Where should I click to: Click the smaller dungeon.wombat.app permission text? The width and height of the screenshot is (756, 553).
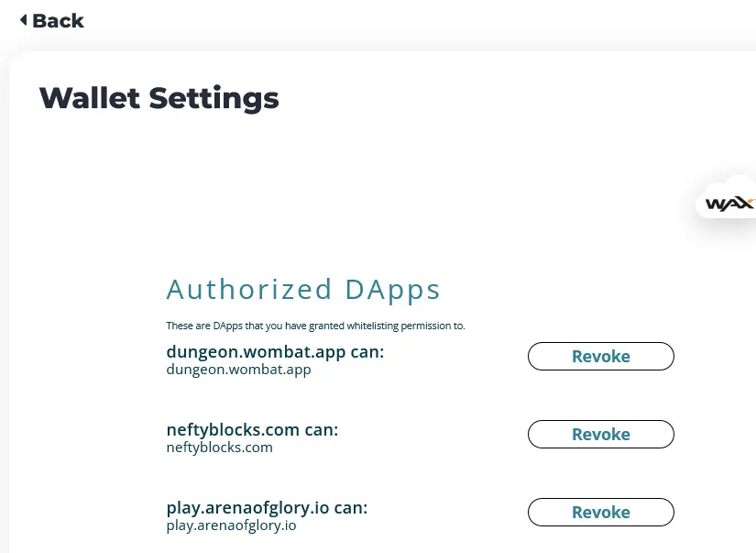click(x=238, y=370)
